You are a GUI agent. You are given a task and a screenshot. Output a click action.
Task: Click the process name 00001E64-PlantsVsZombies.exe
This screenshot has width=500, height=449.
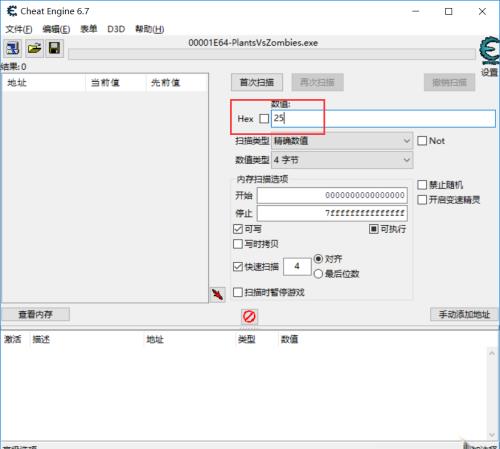pyautogui.click(x=253, y=43)
